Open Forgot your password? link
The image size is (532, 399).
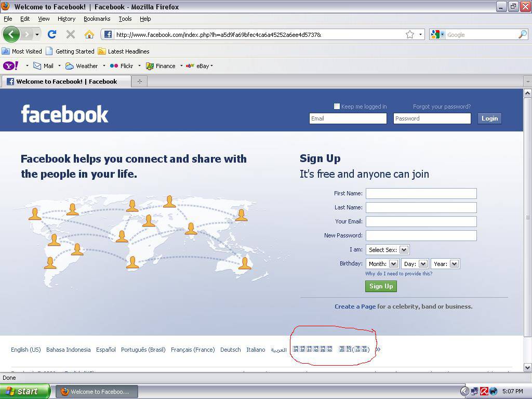442,107
